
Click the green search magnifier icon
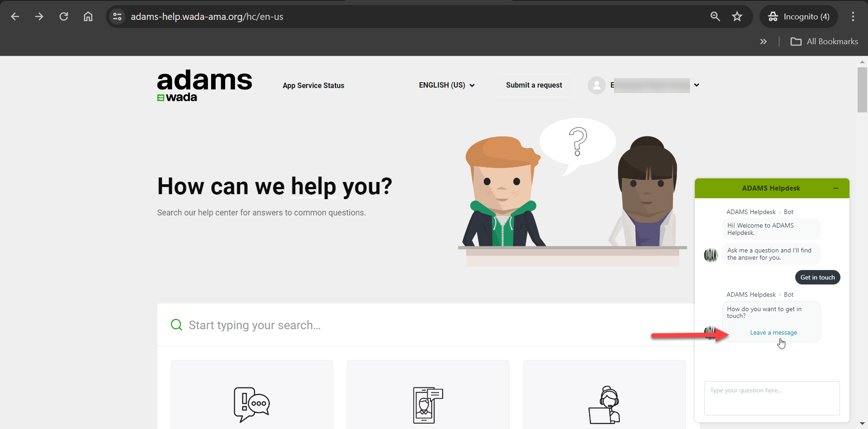point(176,325)
